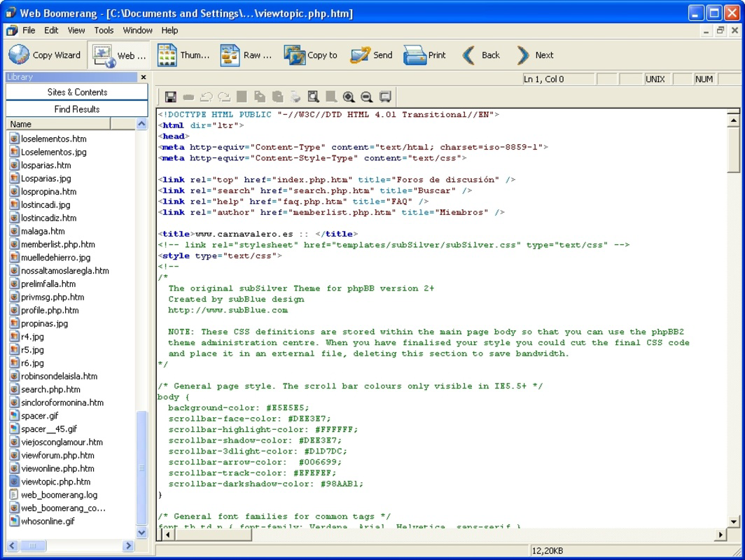745x560 pixels.
Task: Click the Undo arrow icon
Action: 206,97
